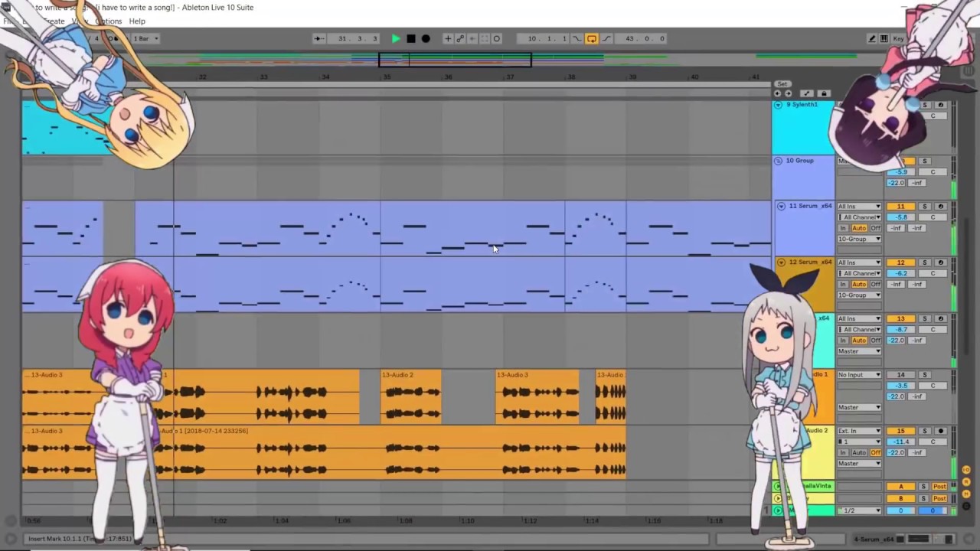Toggle Post button on return A

coord(939,487)
